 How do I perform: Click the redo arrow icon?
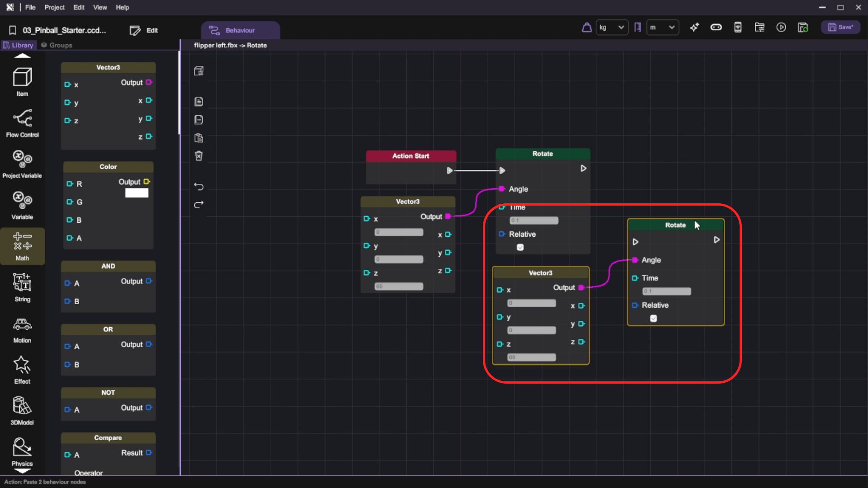coord(198,205)
